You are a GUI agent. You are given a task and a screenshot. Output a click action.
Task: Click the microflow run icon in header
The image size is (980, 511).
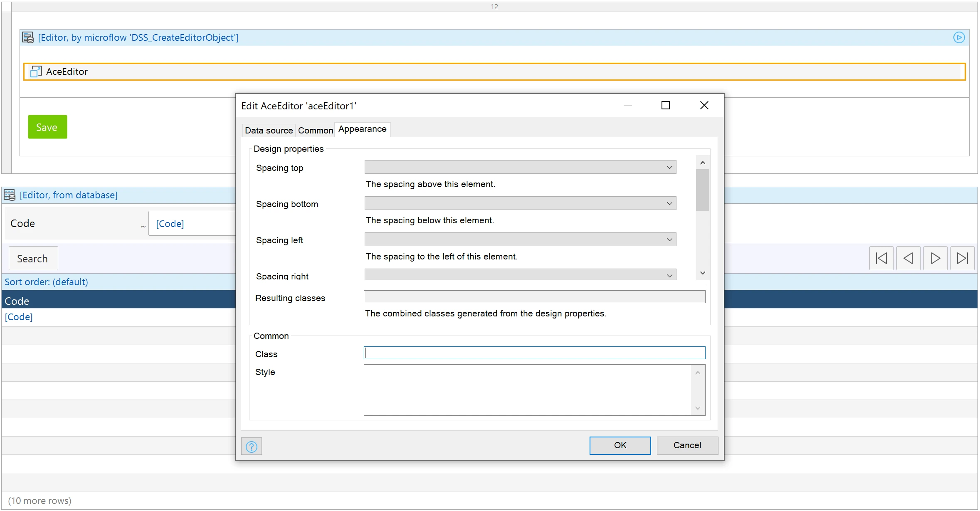point(959,37)
